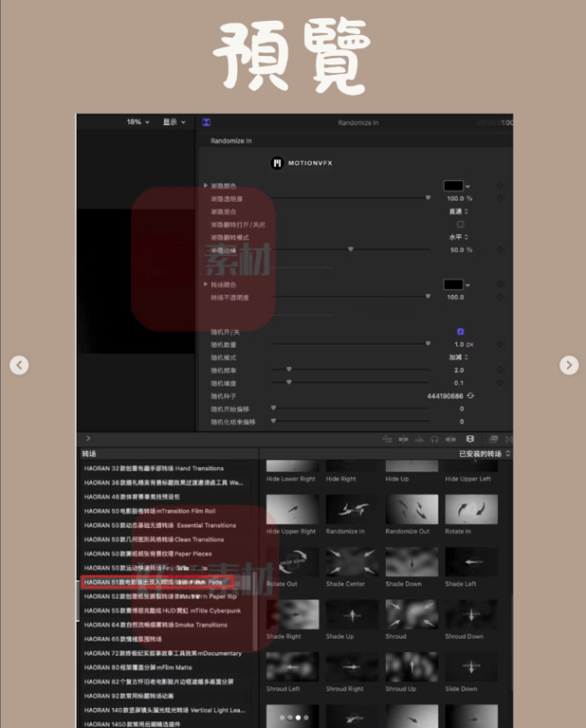Select category HAORAN 50 Paper Pieces
The image size is (586, 728).
coord(148,554)
